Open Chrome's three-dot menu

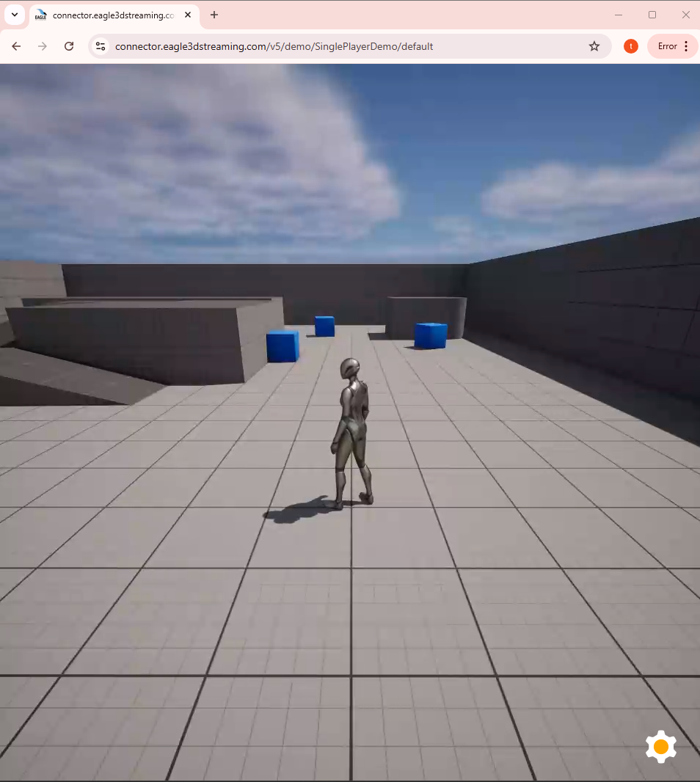click(686, 46)
